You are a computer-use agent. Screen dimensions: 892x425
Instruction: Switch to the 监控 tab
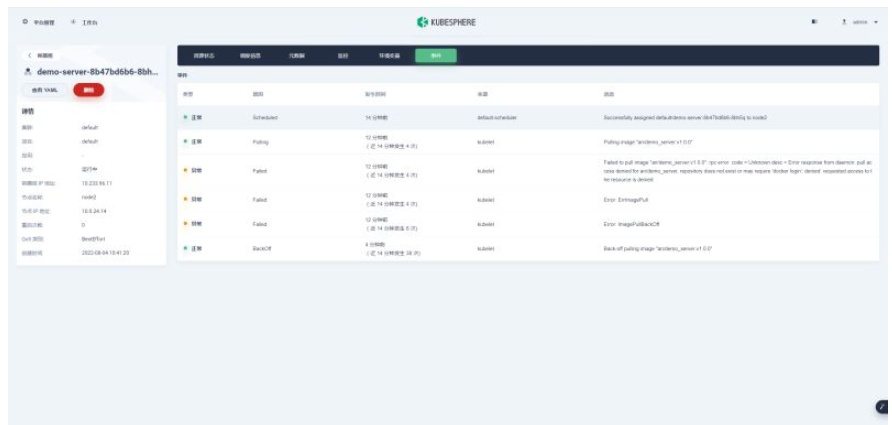coord(342,56)
